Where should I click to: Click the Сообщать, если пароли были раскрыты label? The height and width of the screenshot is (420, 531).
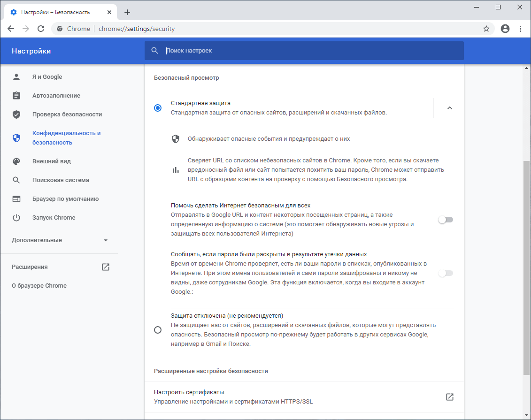coord(269,254)
